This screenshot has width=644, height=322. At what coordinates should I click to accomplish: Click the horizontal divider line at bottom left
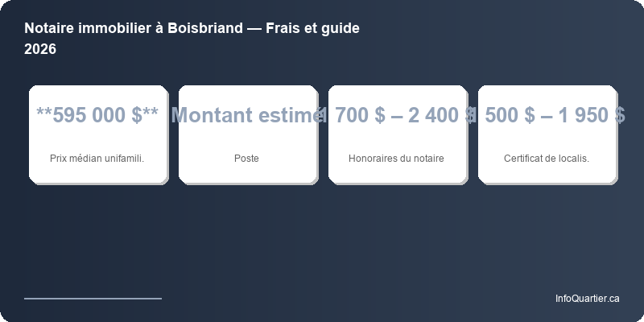coord(93,298)
